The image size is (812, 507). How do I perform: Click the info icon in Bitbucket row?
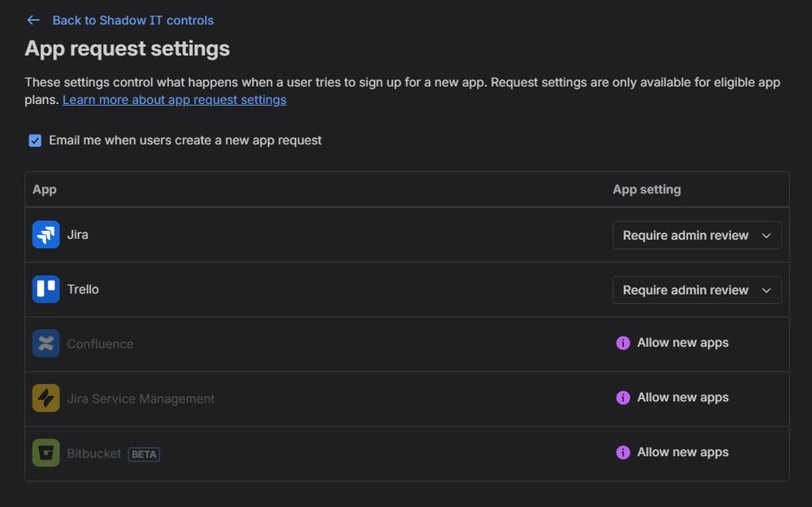pos(623,453)
